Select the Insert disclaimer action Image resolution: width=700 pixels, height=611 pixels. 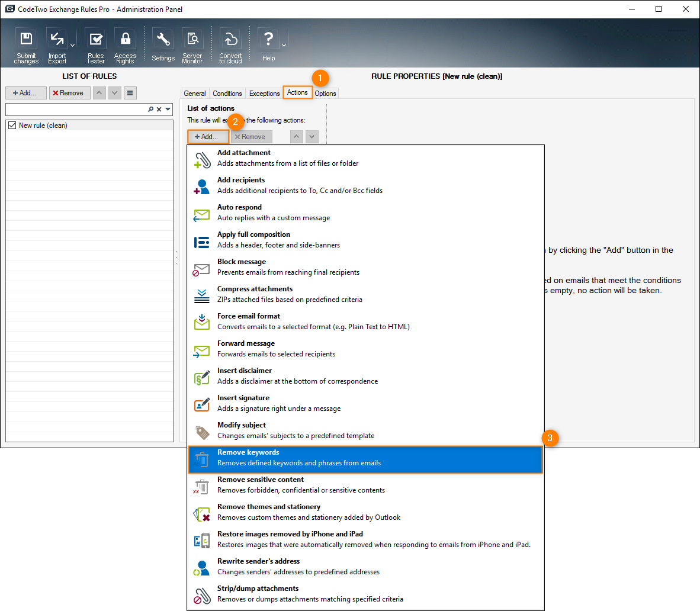tap(365, 376)
